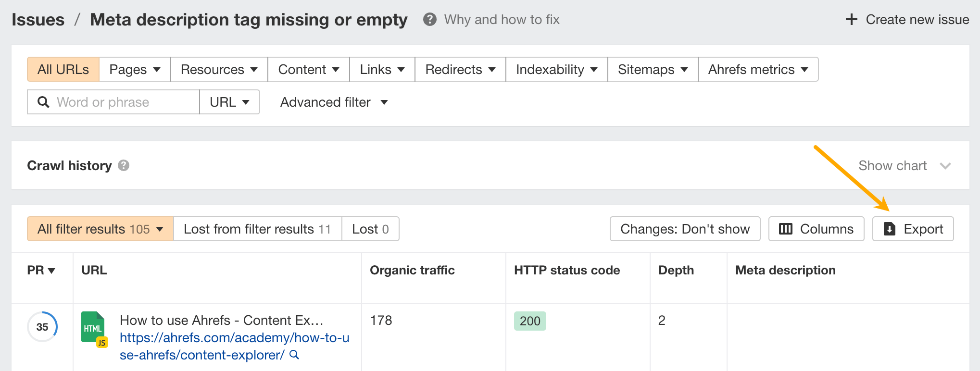The image size is (980, 371).
Task: Open the Redirects filter dropdown
Action: coord(460,70)
